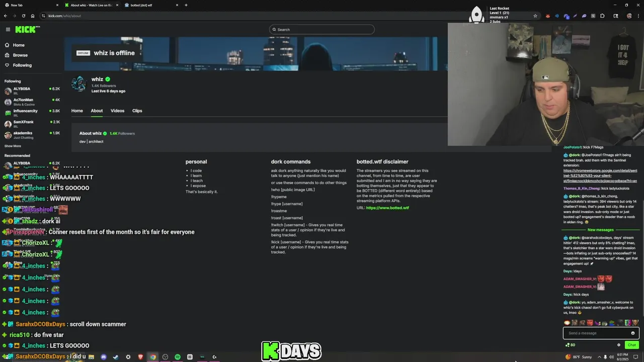This screenshot has height=362, width=644.
Task: Switch to the botted [dot] wtf tab
Action: tap(151, 5)
